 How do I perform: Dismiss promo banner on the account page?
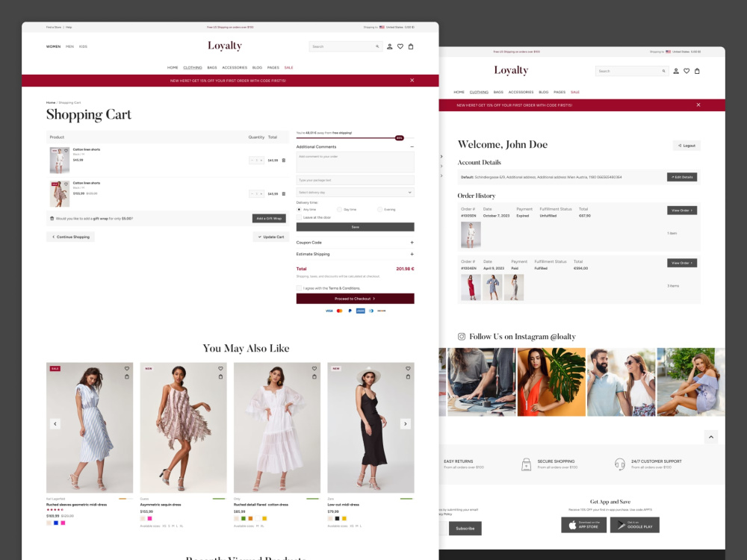pos(698,105)
